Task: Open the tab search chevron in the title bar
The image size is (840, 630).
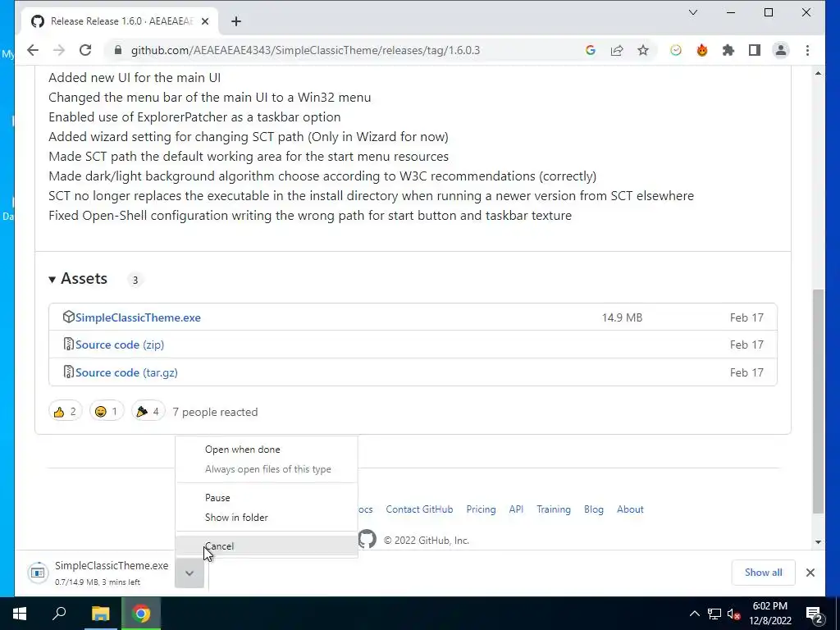Action: (692, 12)
